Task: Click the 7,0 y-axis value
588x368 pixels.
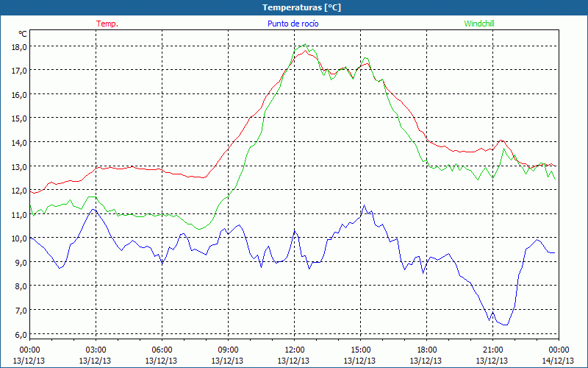Action: tap(21, 310)
